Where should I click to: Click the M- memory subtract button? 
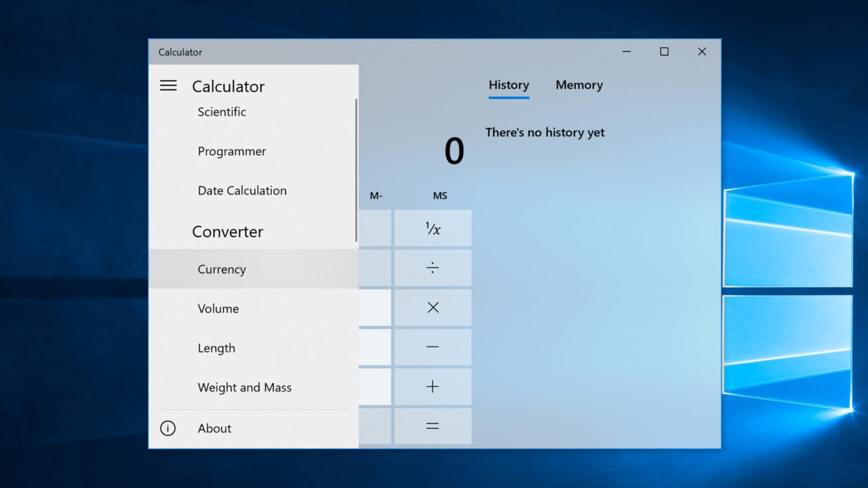pyautogui.click(x=376, y=196)
